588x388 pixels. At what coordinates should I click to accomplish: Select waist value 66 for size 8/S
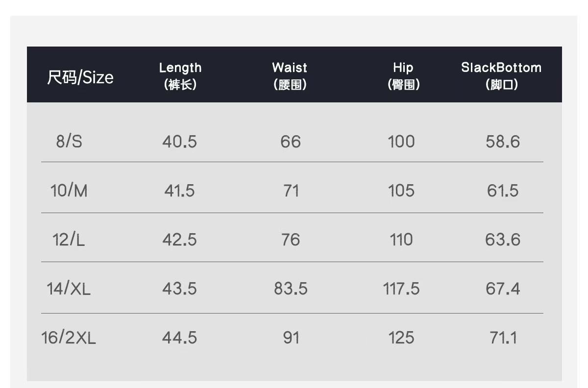click(291, 142)
